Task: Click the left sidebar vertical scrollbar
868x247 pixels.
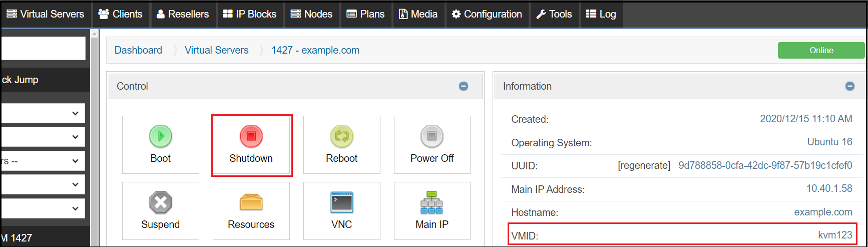Action: [94, 140]
